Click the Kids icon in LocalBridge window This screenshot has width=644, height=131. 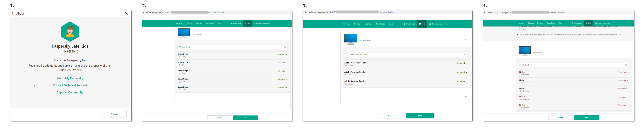tap(245, 23)
